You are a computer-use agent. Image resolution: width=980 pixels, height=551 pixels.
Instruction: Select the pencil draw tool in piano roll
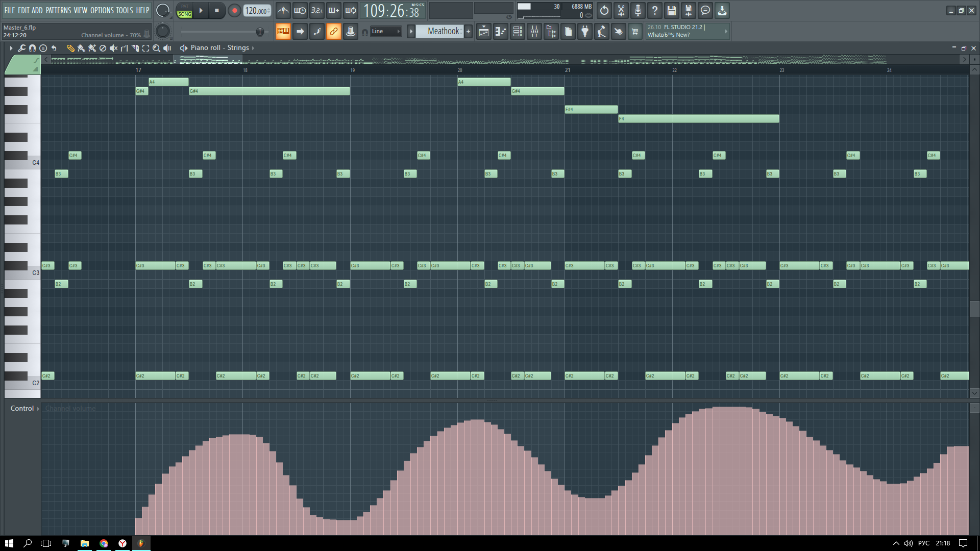coord(70,48)
